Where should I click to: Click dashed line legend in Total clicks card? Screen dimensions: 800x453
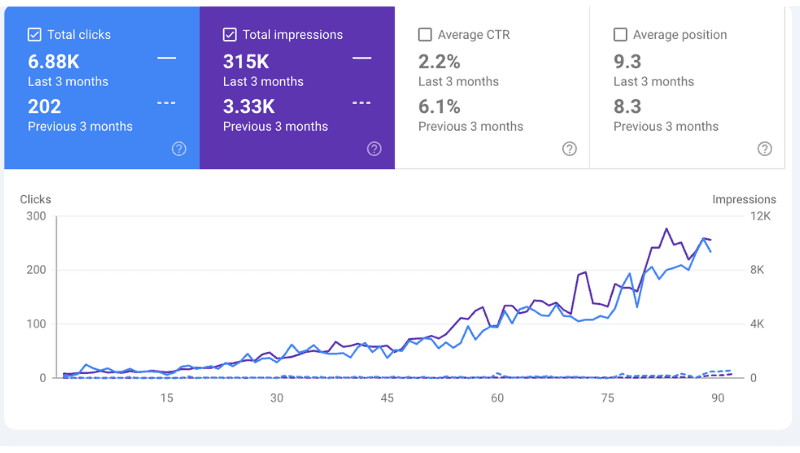click(166, 103)
